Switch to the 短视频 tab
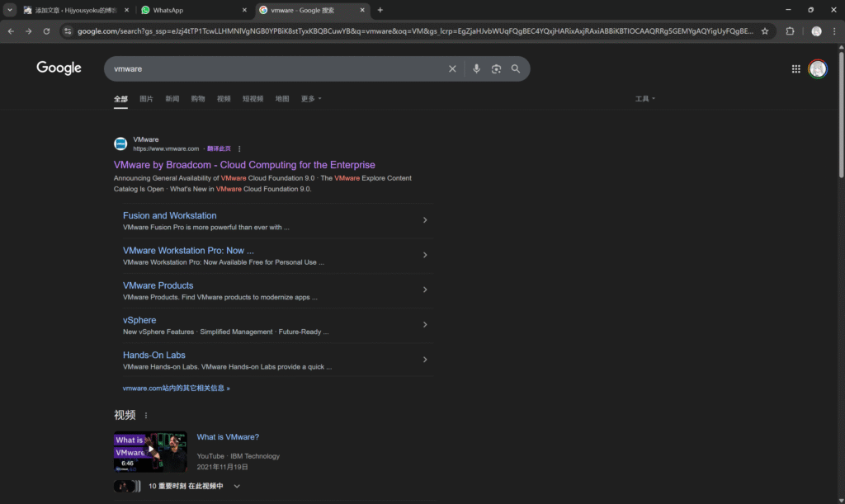 253,99
